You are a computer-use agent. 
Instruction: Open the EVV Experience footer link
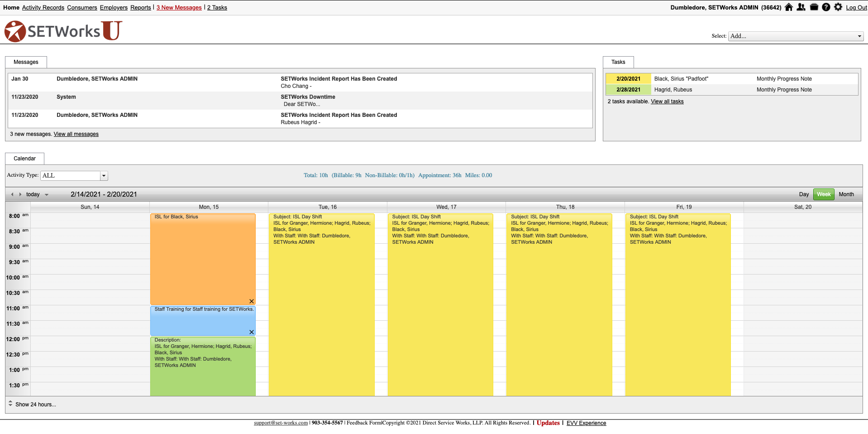586,423
